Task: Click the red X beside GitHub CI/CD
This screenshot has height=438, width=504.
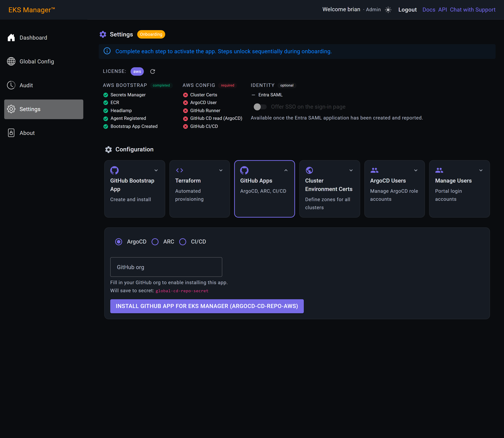Action: (185, 126)
